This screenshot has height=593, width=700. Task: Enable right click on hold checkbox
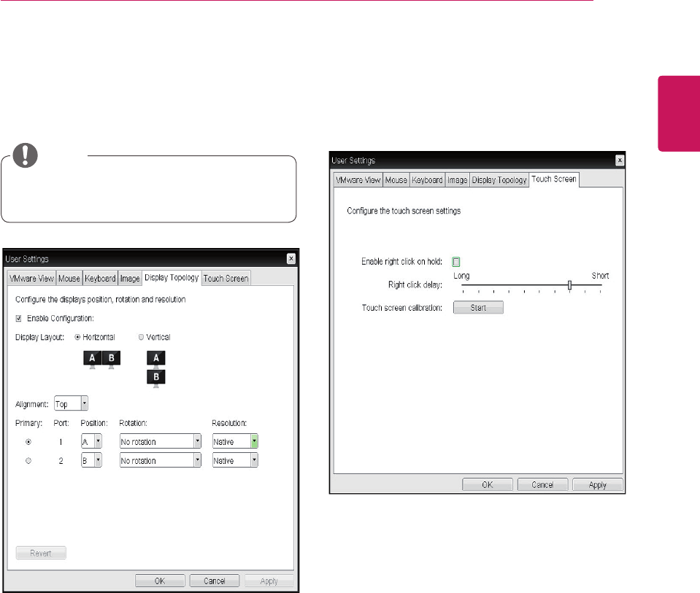click(456, 262)
